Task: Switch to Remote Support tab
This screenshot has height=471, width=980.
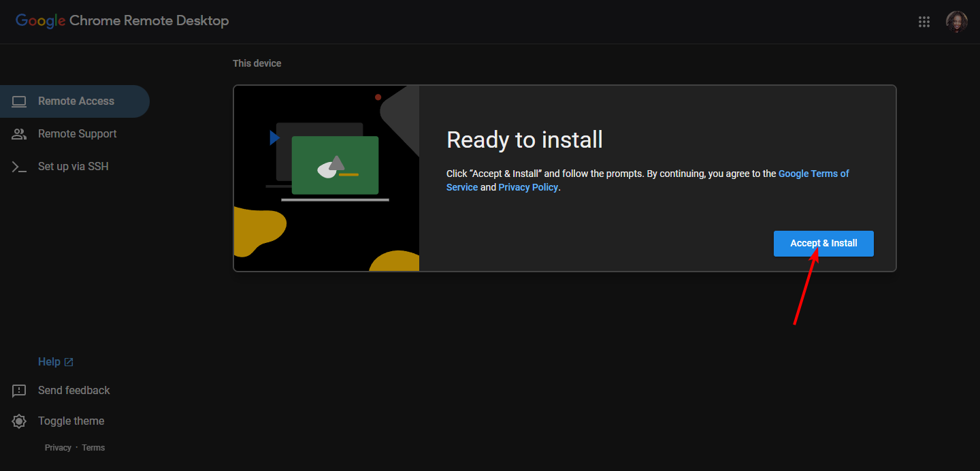Action: tap(75, 134)
